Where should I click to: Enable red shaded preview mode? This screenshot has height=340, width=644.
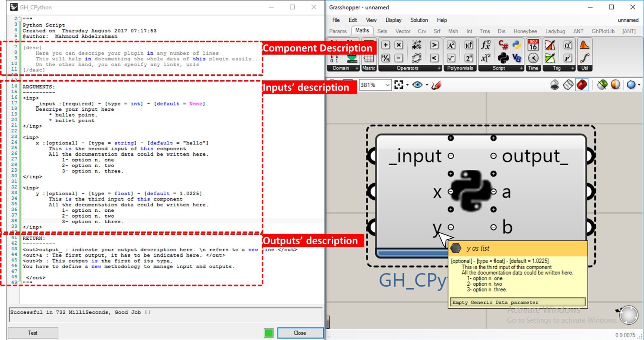[582, 85]
